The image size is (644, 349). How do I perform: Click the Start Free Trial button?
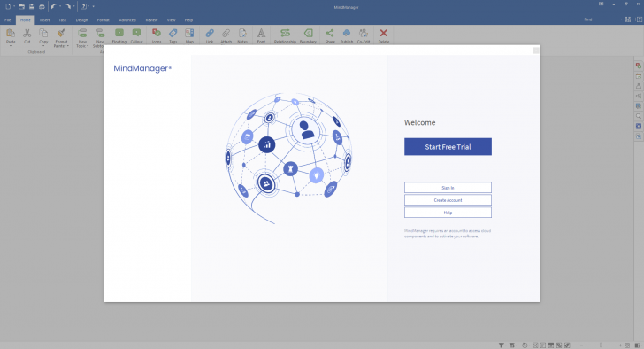click(x=448, y=147)
